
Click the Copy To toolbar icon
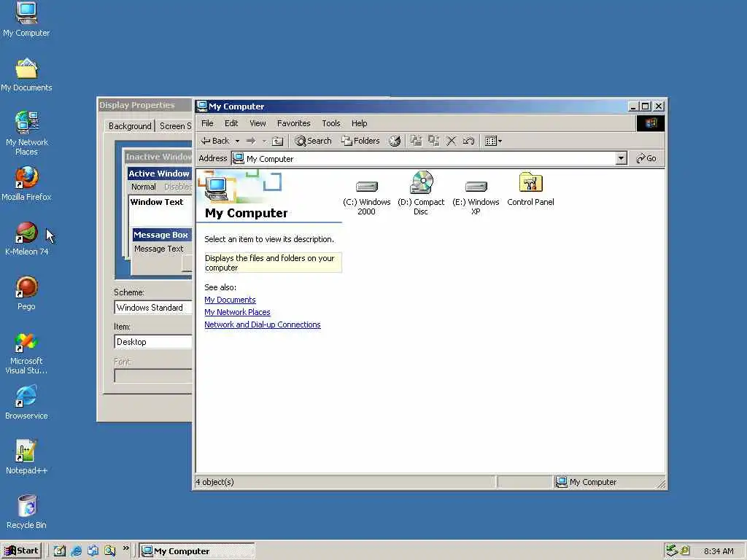[x=433, y=141]
